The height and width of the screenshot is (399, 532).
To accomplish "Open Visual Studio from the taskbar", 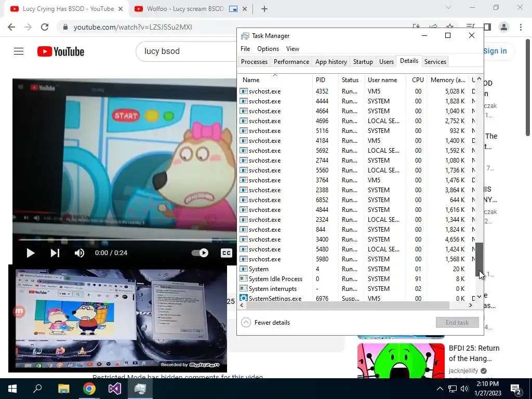I will click(115, 389).
